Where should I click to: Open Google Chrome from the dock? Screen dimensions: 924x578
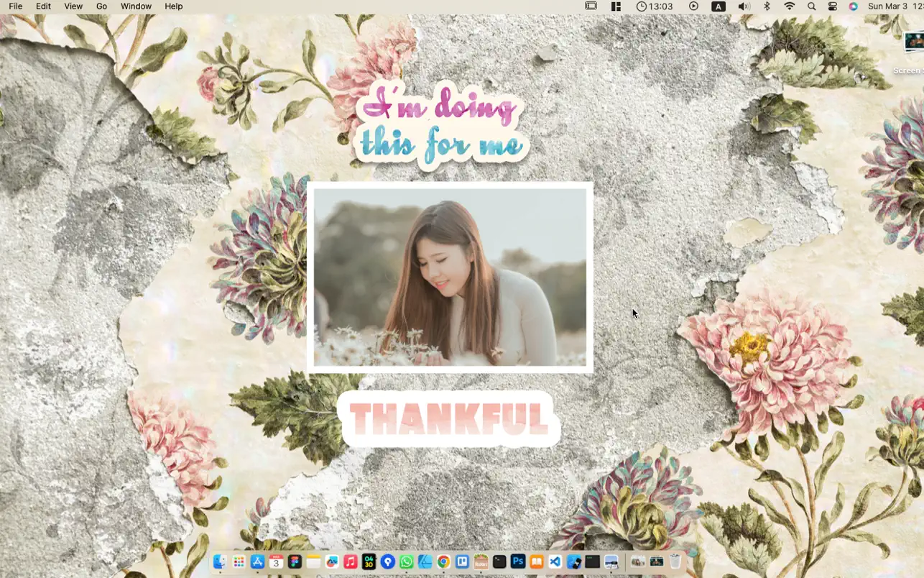click(443, 562)
